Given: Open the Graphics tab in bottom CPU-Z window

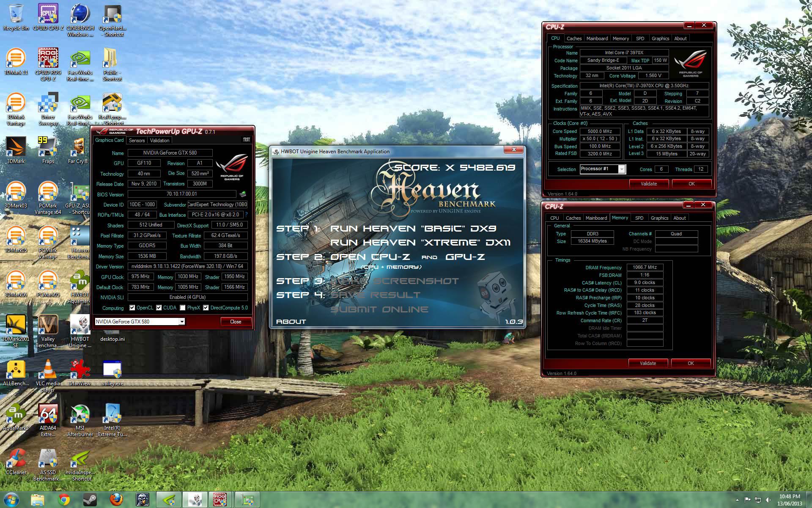Looking at the screenshot, I should (x=659, y=218).
